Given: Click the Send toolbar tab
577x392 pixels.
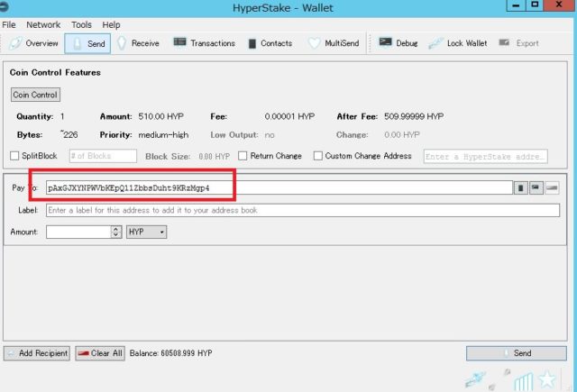Looking at the screenshot, I should click(87, 44).
